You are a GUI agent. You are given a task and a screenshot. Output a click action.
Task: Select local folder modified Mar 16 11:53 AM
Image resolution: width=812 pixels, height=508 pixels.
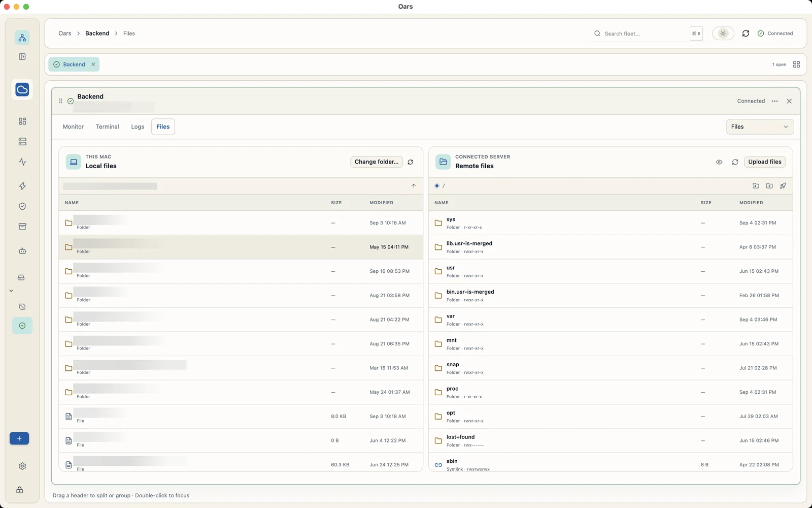(x=241, y=368)
